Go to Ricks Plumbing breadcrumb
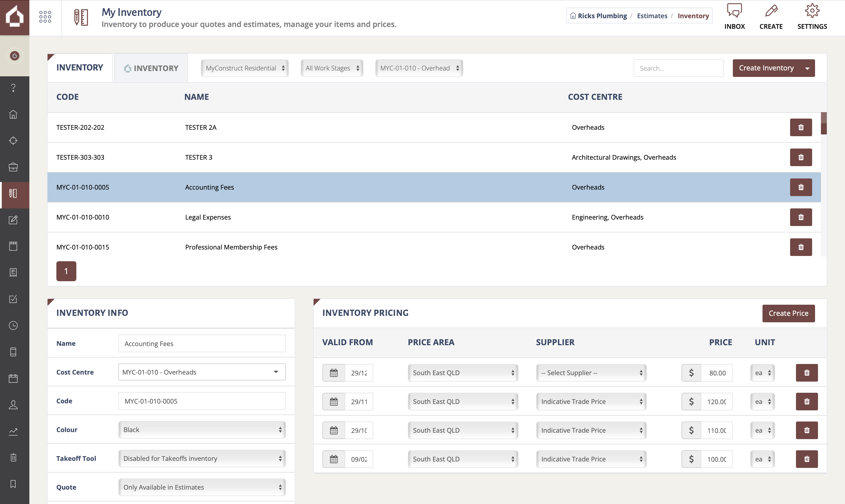Screen dimensions: 845x504 [598, 16]
